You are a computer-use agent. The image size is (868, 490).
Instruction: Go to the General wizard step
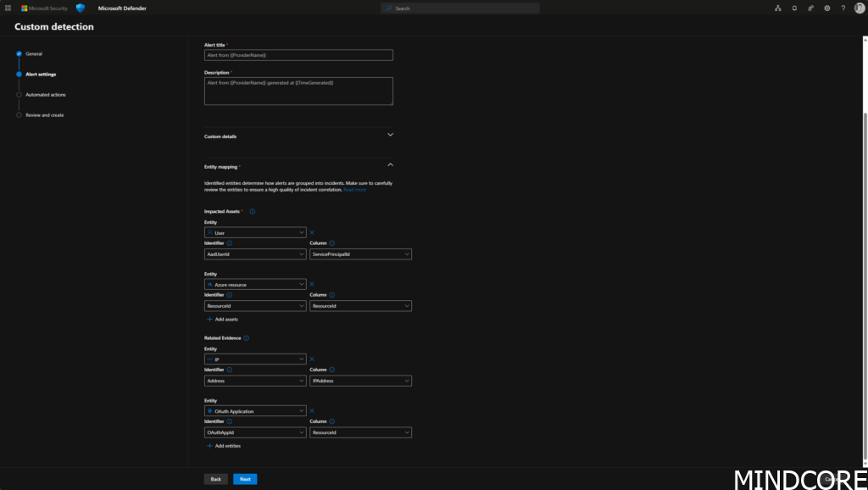point(34,53)
